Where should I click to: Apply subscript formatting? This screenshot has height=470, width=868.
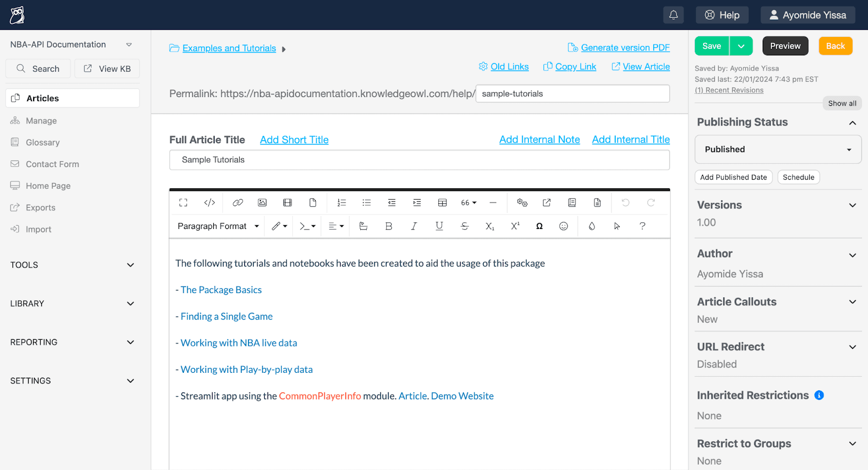489,226
